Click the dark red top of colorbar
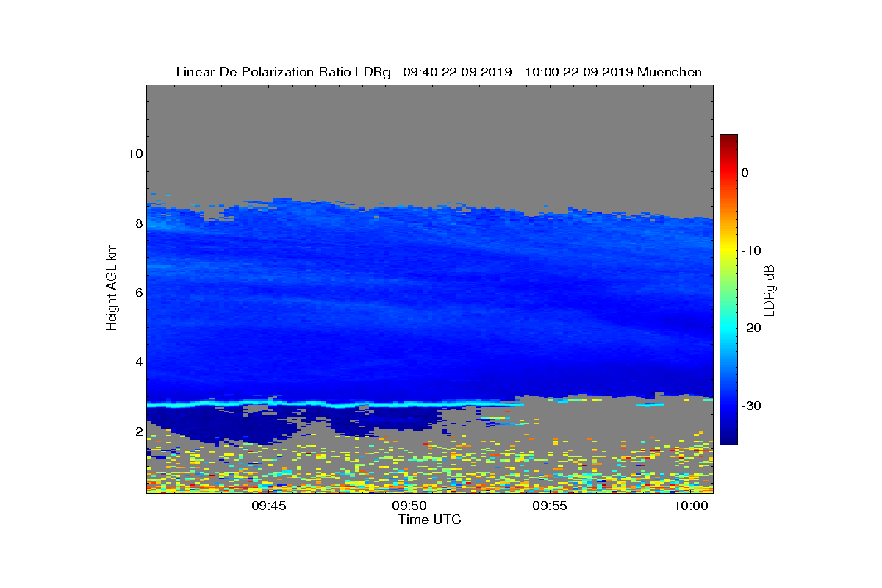 [728, 140]
